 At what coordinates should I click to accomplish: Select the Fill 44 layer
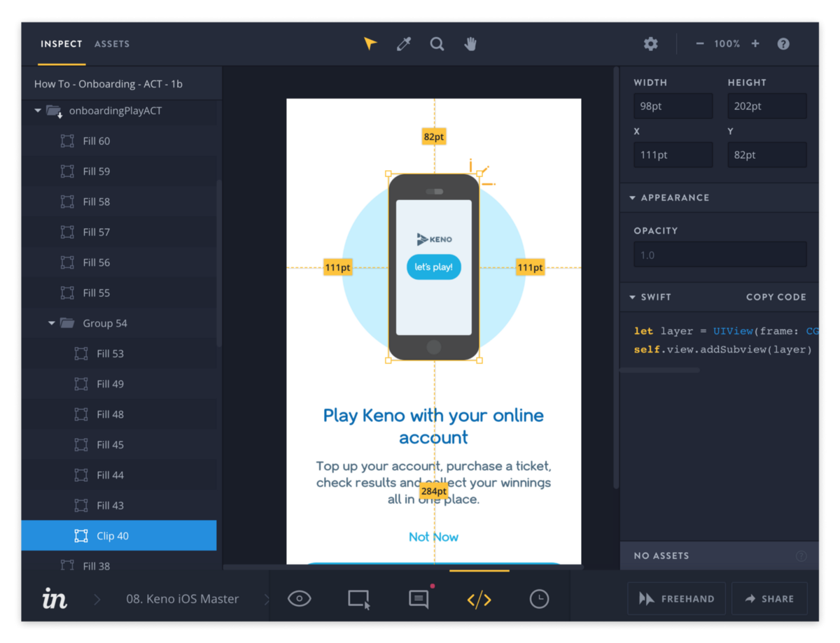tap(119, 475)
